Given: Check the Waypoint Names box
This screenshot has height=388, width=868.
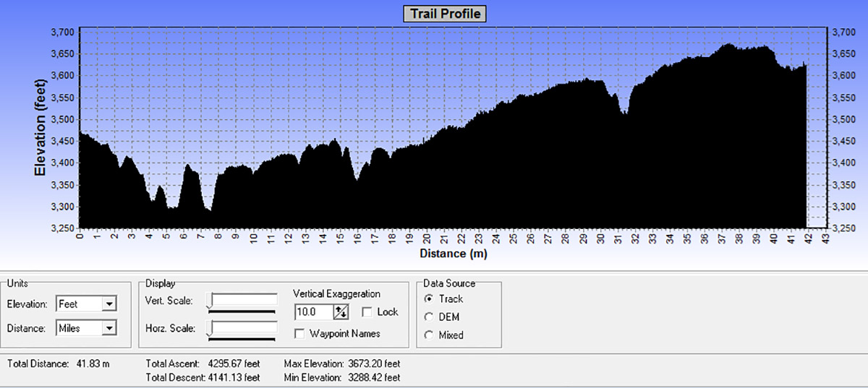Looking at the screenshot, I should 299,333.
